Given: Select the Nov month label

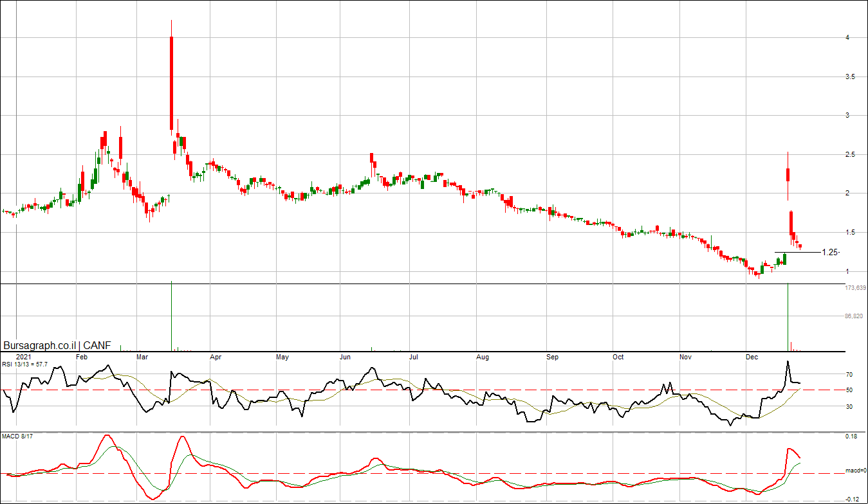Looking at the screenshot, I should coord(685,356).
